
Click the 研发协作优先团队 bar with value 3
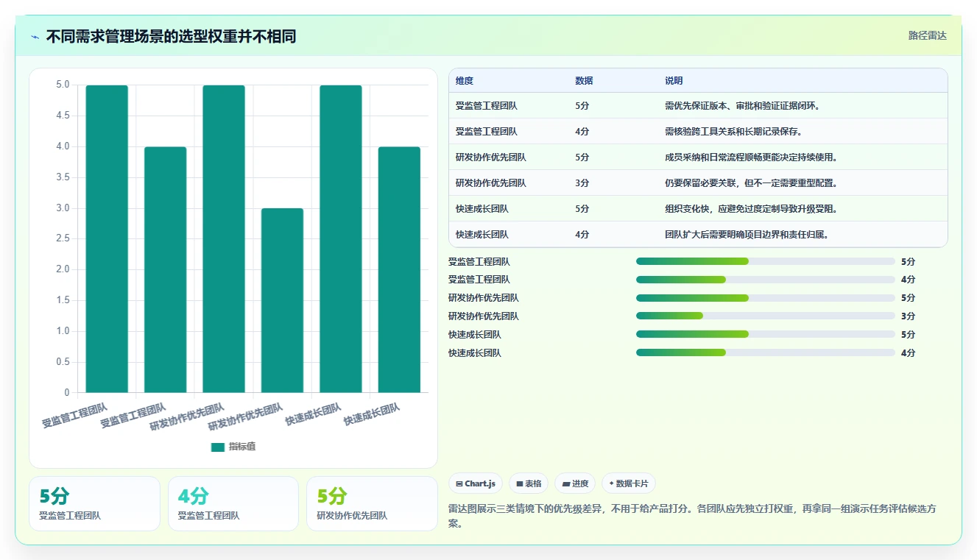pos(282,300)
